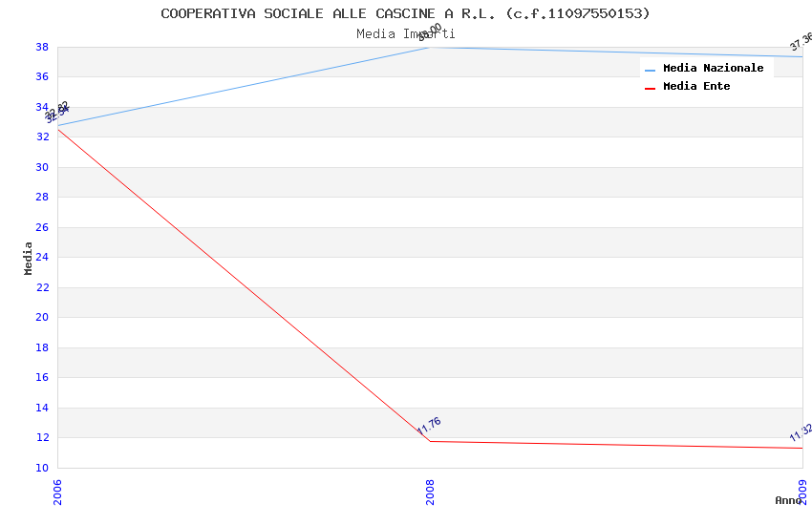
Task: Click the 2008 x-axis label
Action: pos(430,492)
